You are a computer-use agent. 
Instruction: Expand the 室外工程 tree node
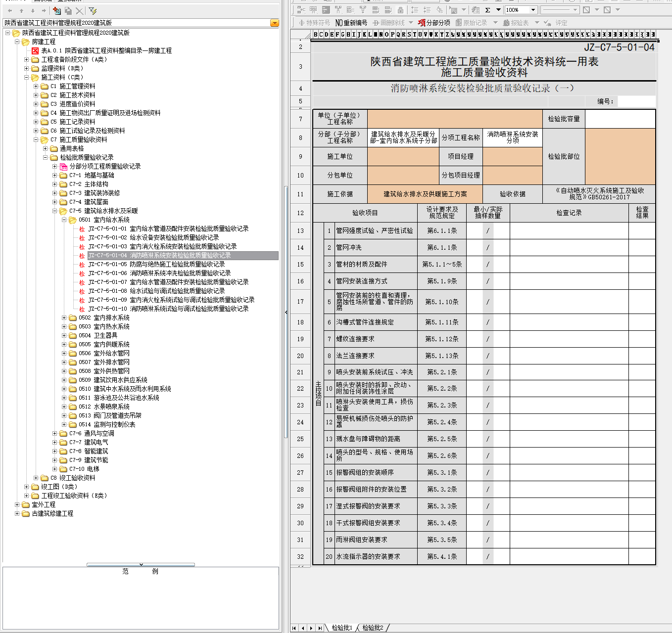coord(17,504)
